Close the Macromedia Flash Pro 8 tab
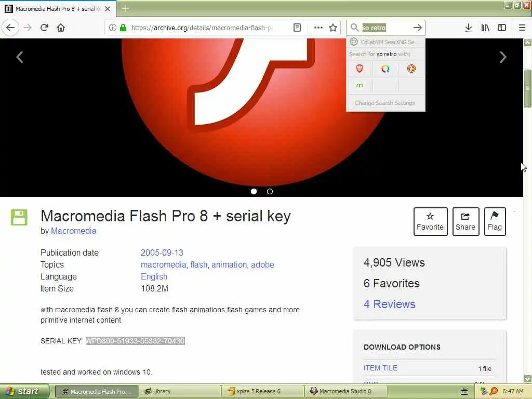This screenshot has width=532, height=399. click(x=108, y=9)
